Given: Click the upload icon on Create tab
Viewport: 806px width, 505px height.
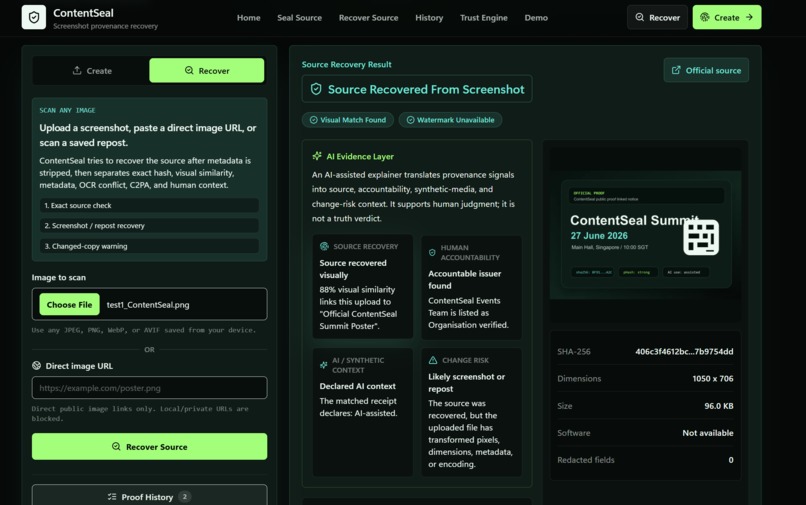Looking at the screenshot, I should [77, 70].
